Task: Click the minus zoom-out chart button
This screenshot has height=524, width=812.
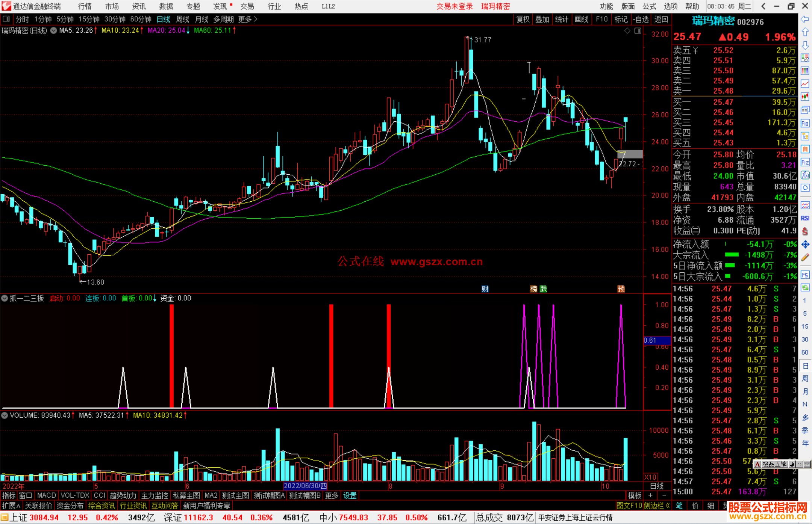Action: [664, 495]
